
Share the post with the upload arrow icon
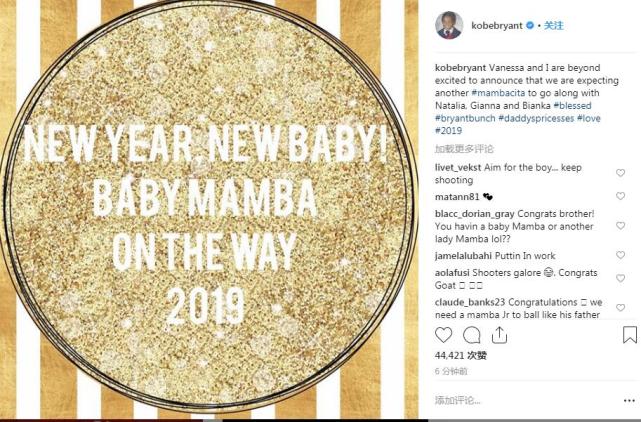pos(499,335)
